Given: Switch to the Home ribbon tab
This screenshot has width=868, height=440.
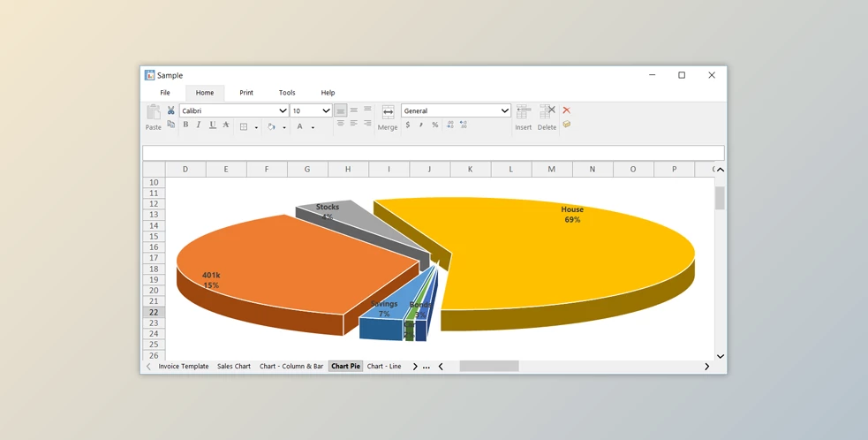Looking at the screenshot, I should 205,93.
